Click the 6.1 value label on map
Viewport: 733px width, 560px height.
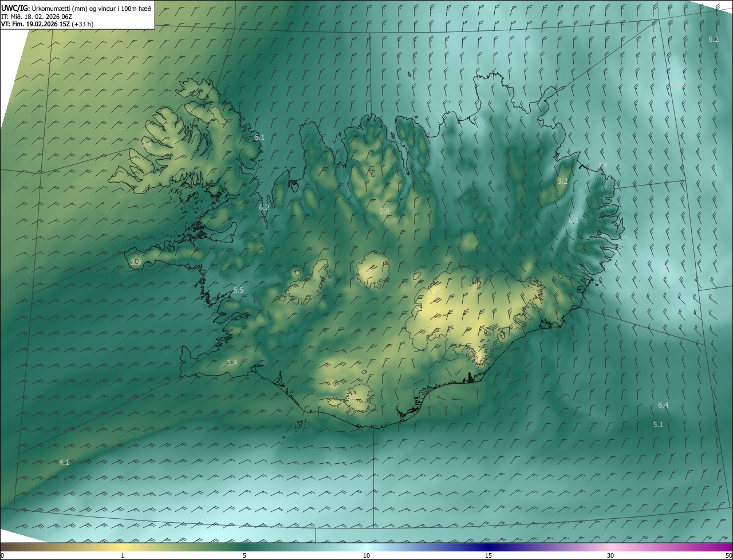[259, 137]
